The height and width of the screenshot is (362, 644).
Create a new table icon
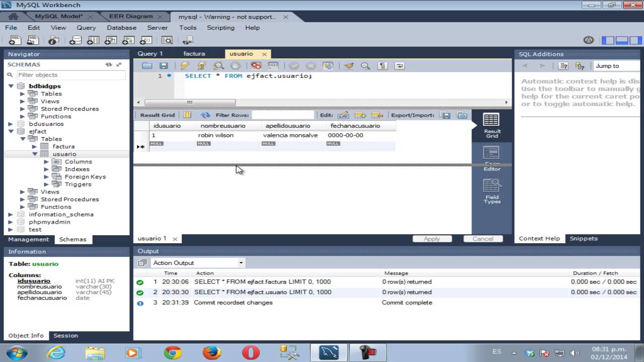point(93,40)
